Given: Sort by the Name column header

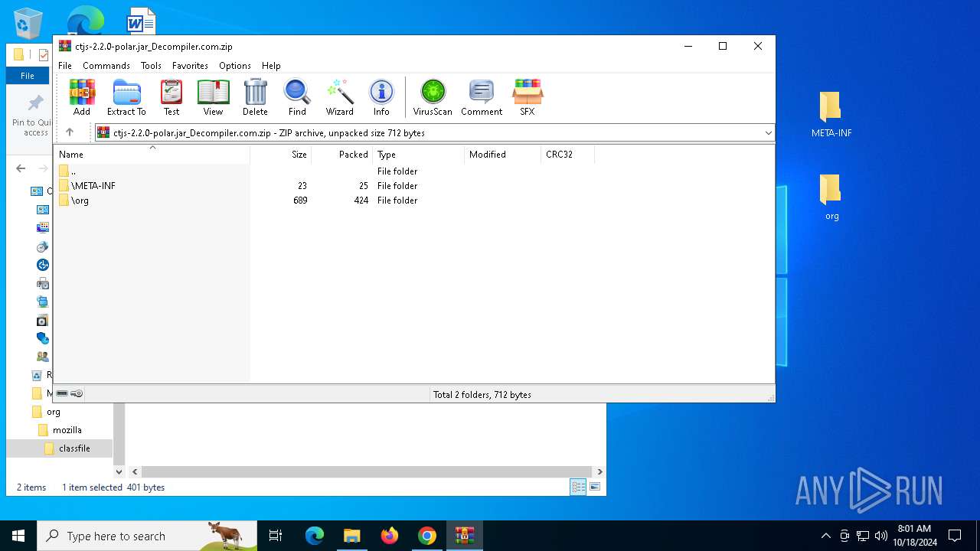Looking at the screenshot, I should coord(152,154).
